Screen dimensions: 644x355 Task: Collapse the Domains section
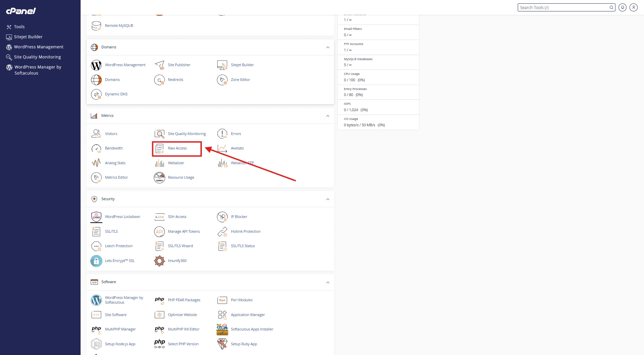click(328, 47)
